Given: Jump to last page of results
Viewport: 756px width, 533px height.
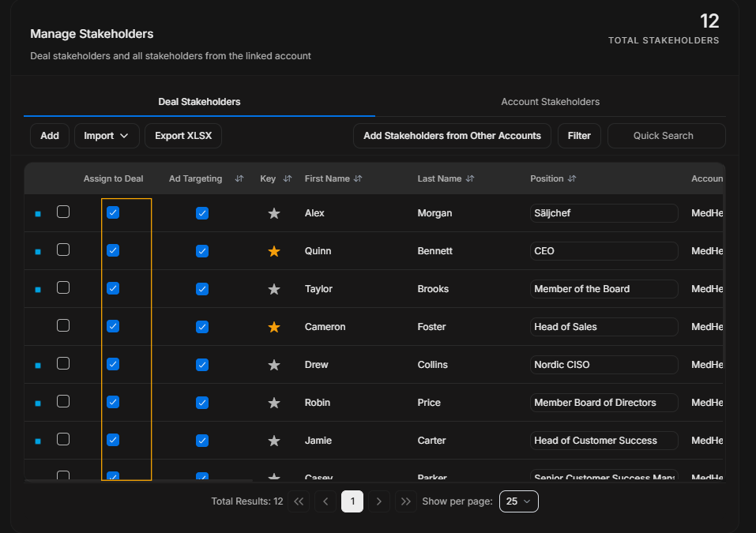Looking at the screenshot, I should 406,501.
